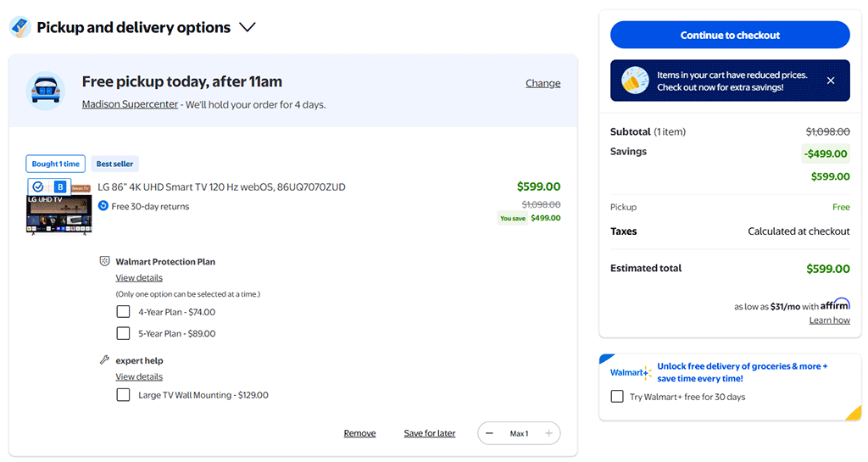Select the 4-Year Plan checkbox
This screenshot has height=462, width=868.
(123, 311)
